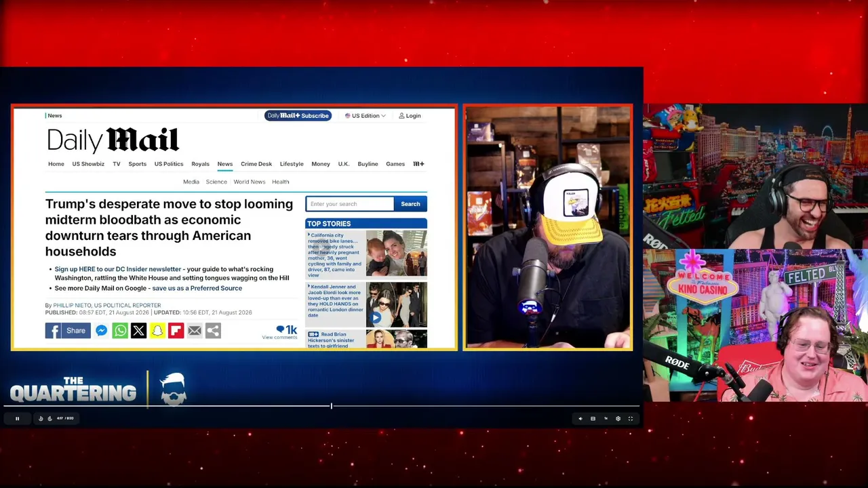The image size is (868, 488).
Task: Select the News nav item in the main menu
Action: [x=224, y=164]
